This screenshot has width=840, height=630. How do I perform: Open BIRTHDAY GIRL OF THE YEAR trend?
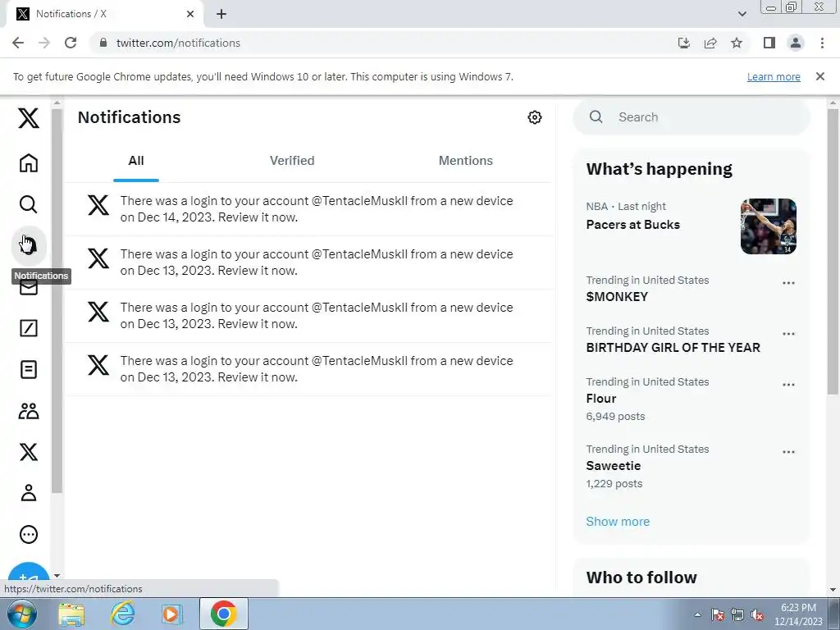[673, 348]
